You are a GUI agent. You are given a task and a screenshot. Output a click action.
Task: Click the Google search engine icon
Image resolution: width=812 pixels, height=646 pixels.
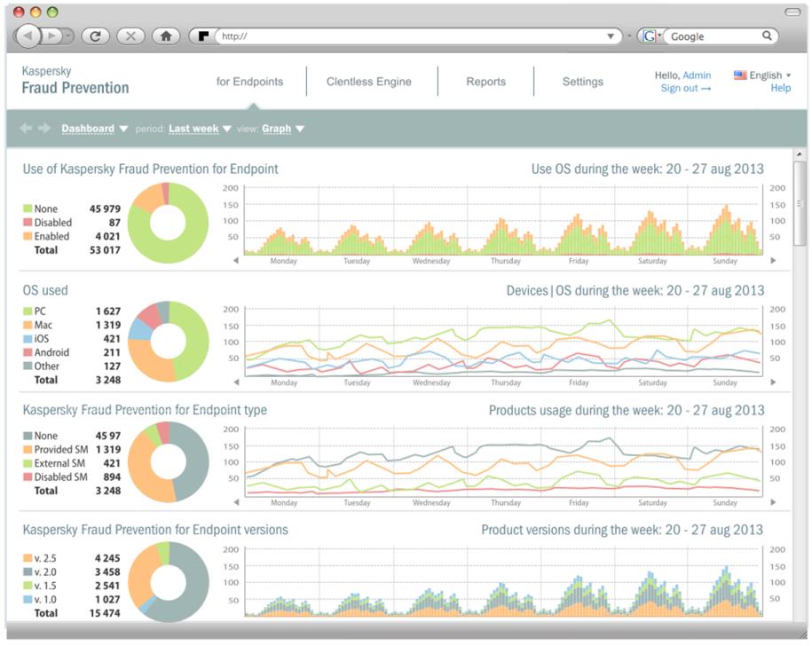tap(650, 36)
